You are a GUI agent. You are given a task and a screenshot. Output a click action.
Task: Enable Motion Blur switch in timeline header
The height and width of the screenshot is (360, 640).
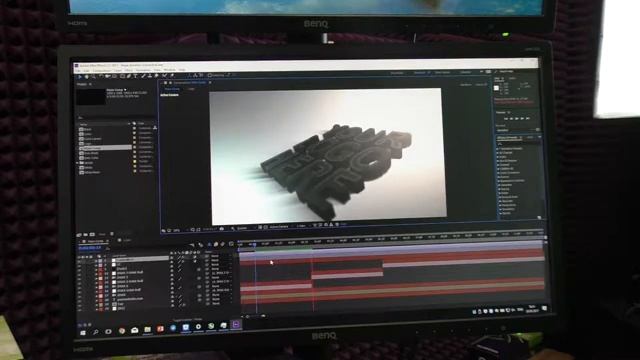tap(223, 244)
